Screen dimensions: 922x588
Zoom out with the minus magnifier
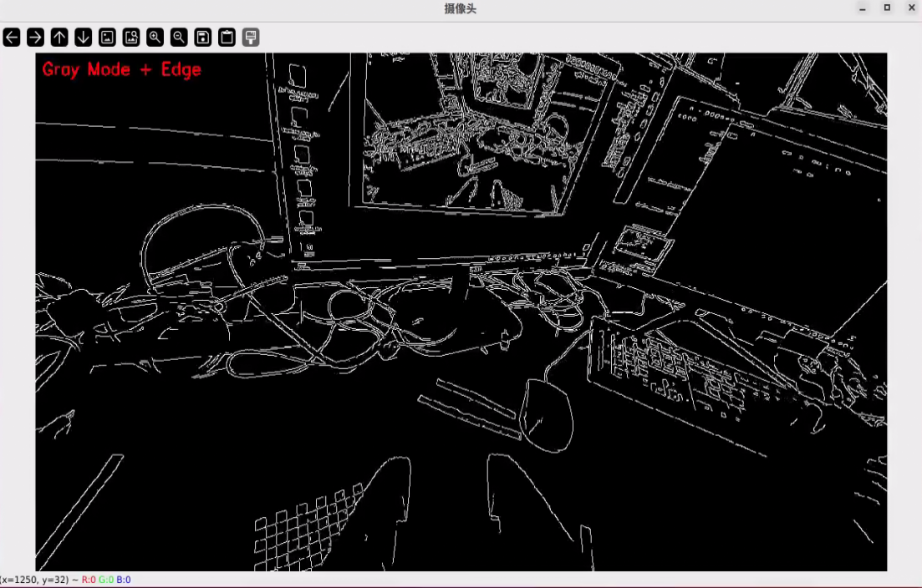(x=179, y=37)
